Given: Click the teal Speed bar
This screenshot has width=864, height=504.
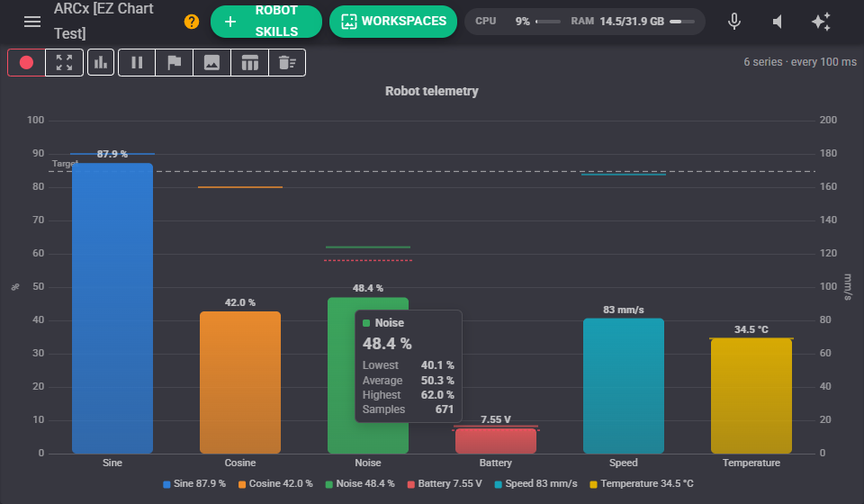Looking at the screenshot, I should pos(623,385).
